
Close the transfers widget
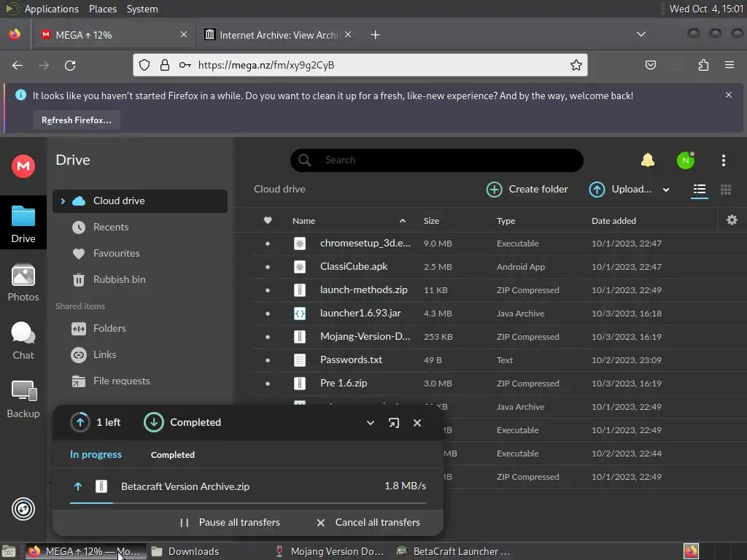(417, 423)
